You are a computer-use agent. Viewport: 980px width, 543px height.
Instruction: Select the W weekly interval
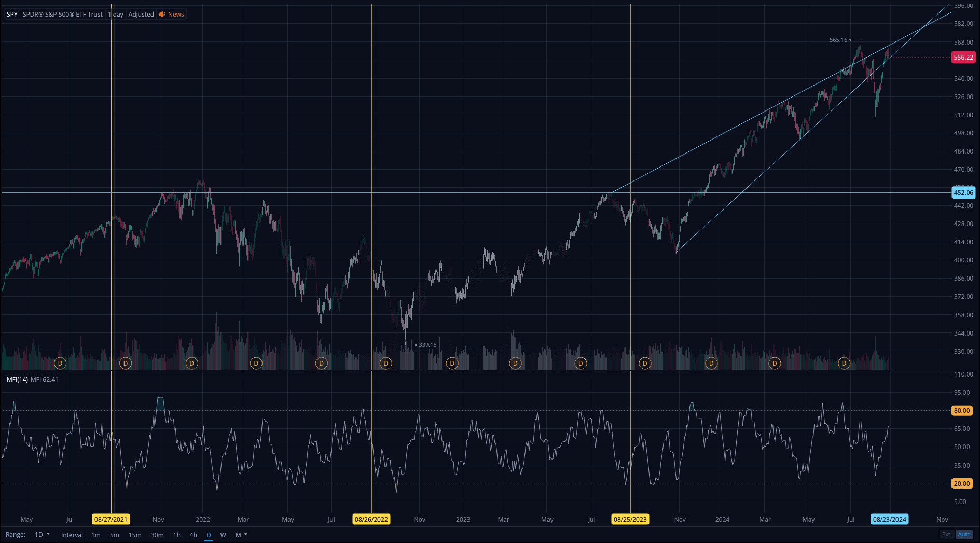tap(223, 535)
